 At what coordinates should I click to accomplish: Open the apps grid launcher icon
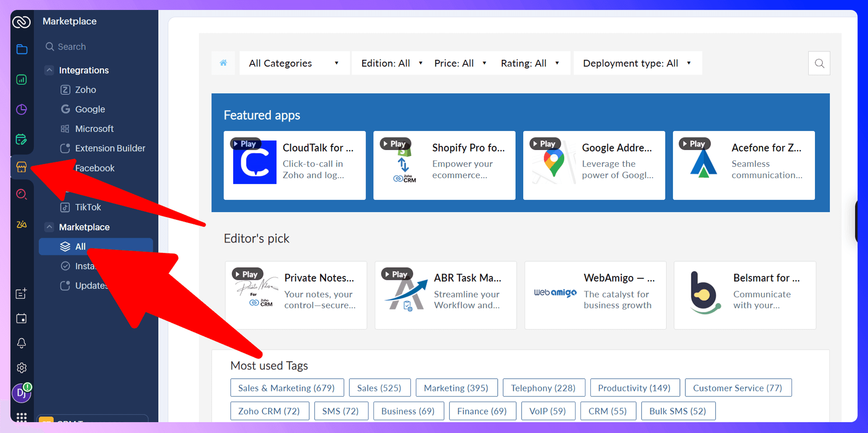[x=22, y=417]
